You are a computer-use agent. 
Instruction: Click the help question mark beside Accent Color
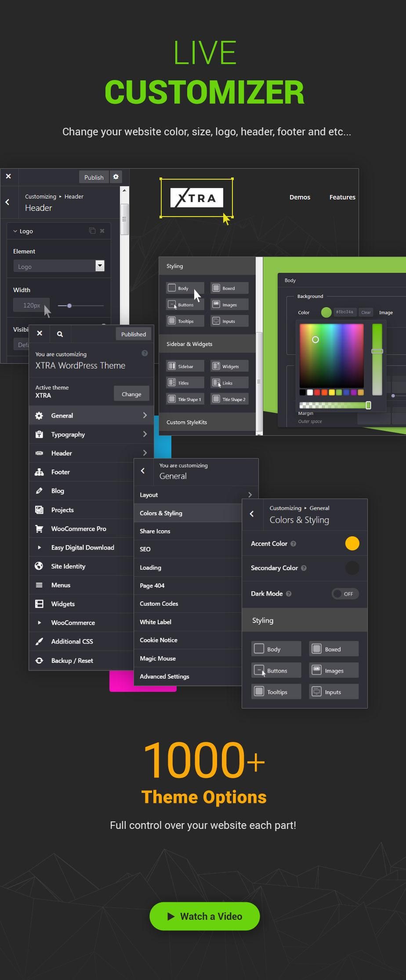[294, 544]
